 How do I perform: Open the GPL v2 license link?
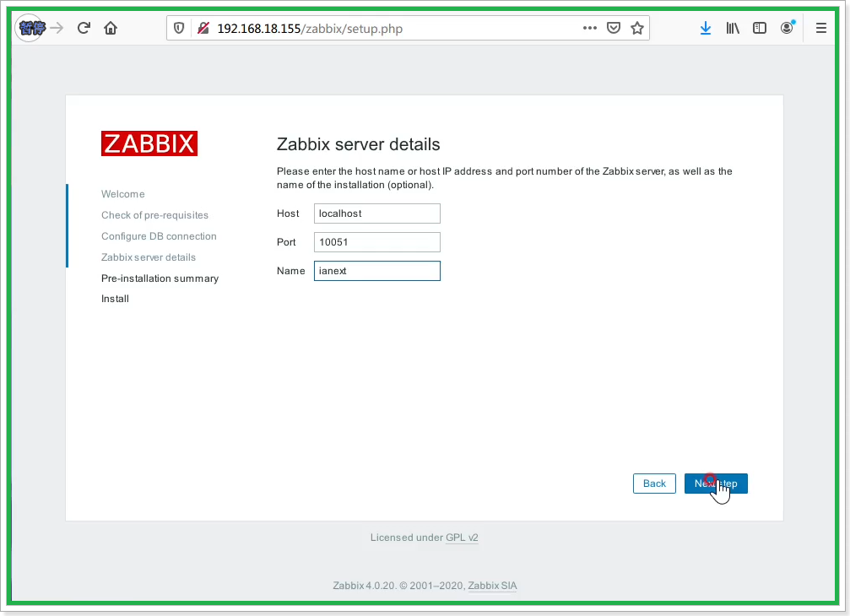tap(462, 538)
